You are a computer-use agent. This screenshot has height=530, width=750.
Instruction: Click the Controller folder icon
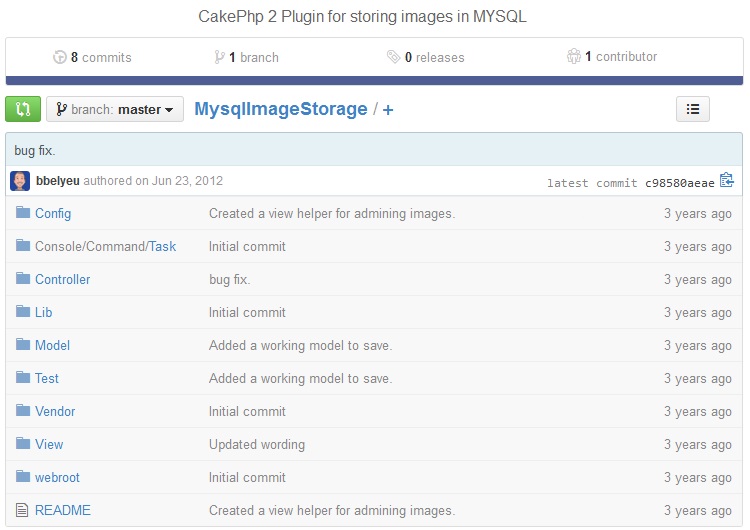coord(22,278)
